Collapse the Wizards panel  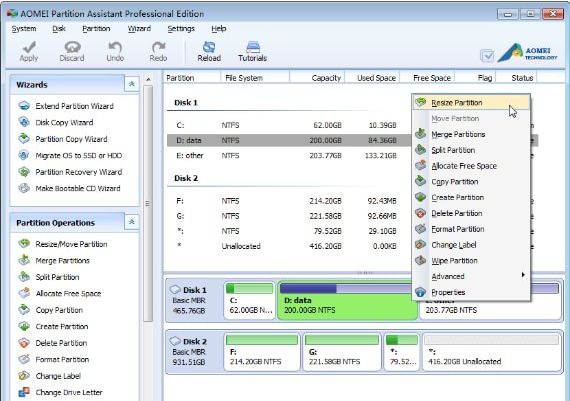coord(132,84)
